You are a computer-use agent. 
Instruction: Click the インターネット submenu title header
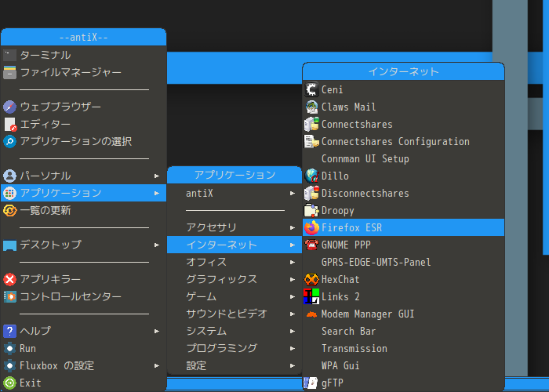pyautogui.click(x=403, y=71)
